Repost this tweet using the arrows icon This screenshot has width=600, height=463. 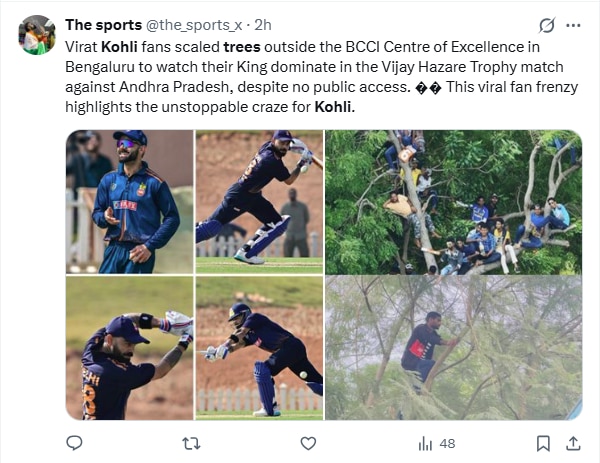pos(191,442)
